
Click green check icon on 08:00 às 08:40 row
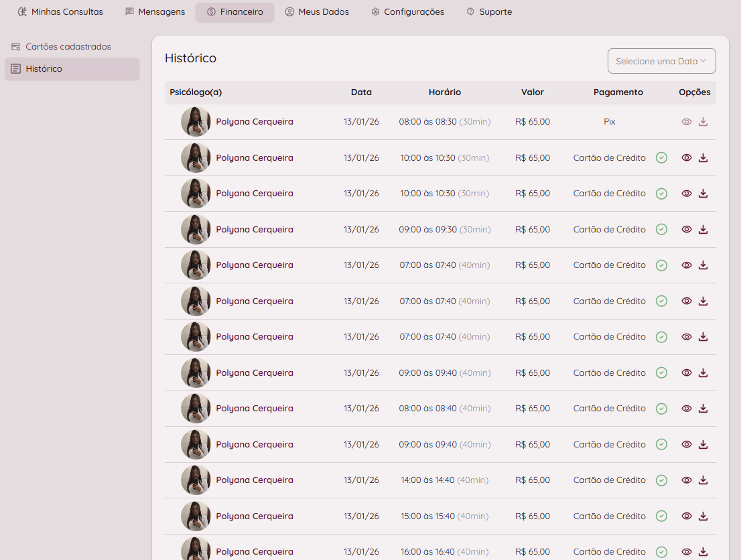tap(661, 409)
